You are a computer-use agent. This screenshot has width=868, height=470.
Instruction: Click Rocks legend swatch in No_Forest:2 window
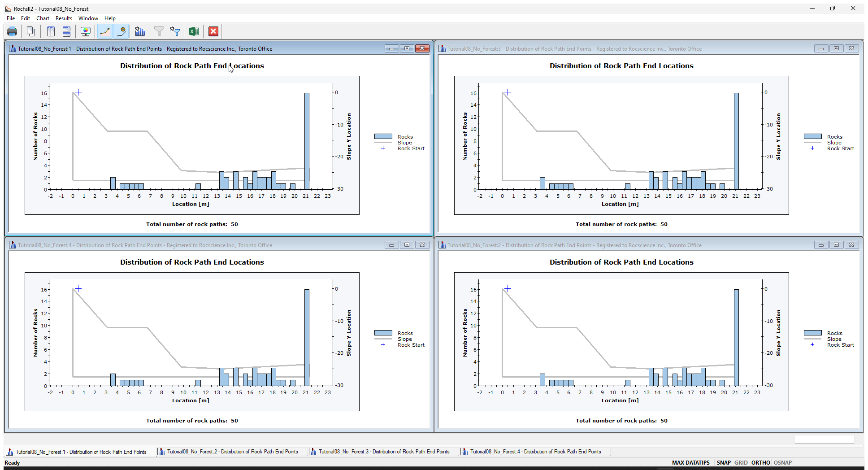coord(813,333)
